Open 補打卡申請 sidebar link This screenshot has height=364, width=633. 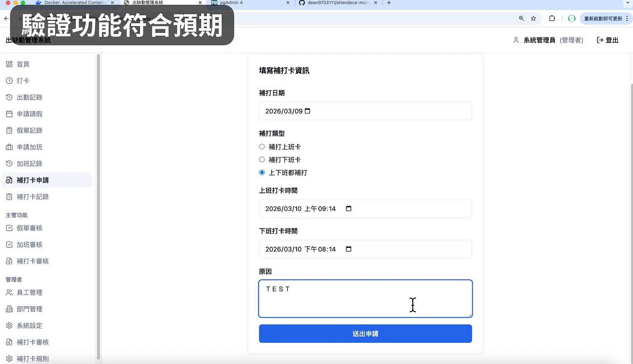point(47,180)
